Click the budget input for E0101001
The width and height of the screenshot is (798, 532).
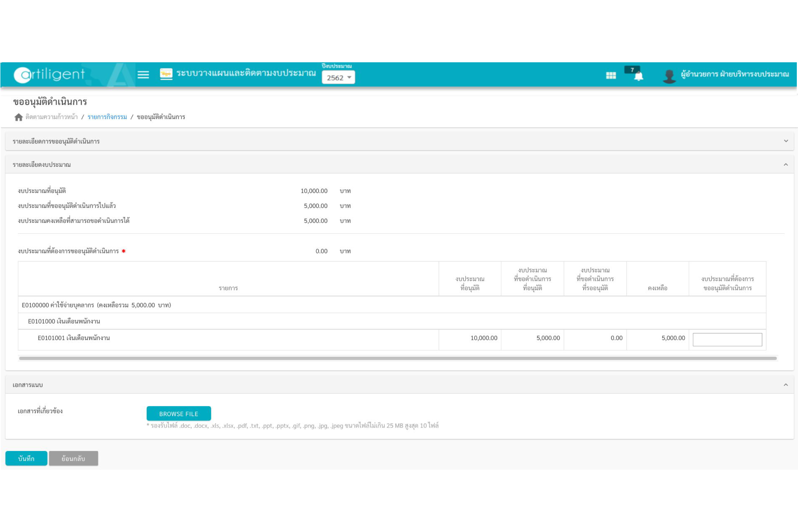(727, 339)
